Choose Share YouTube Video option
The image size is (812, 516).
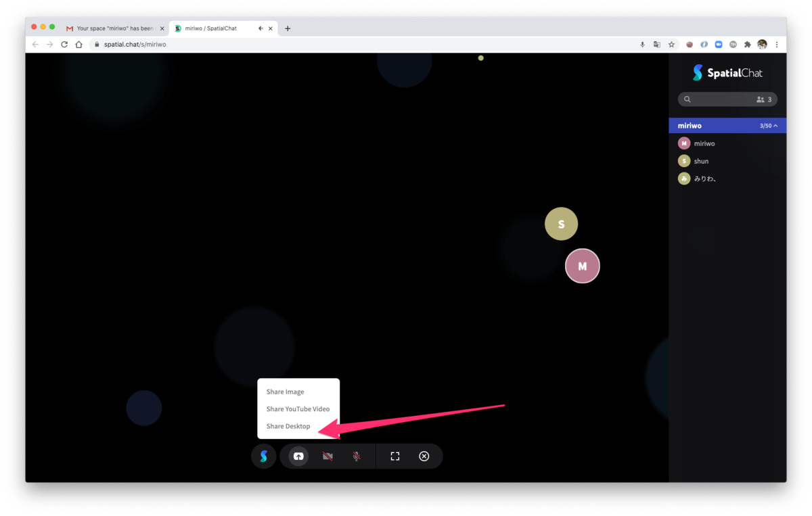[x=298, y=409]
